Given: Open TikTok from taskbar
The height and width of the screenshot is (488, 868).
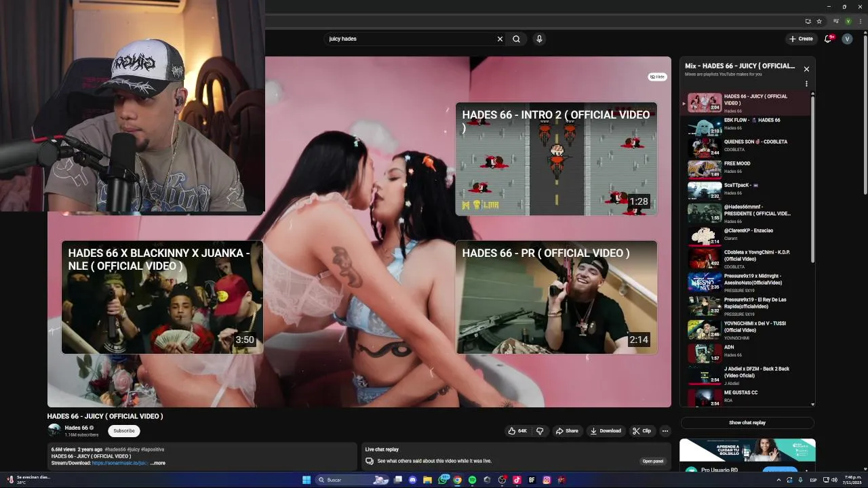Looking at the screenshot, I should tap(517, 480).
